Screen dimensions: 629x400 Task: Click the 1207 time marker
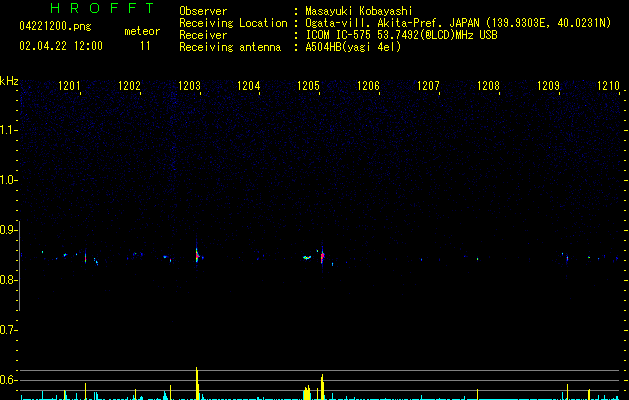[428, 86]
